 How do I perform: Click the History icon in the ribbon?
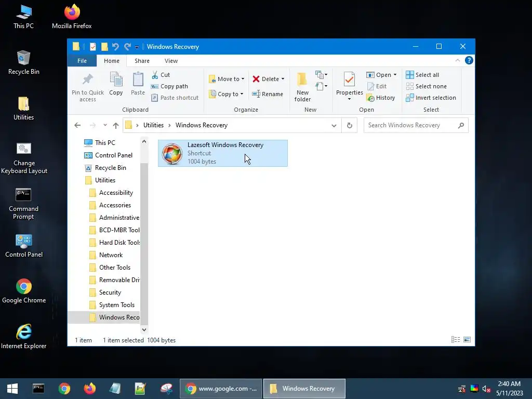[370, 98]
